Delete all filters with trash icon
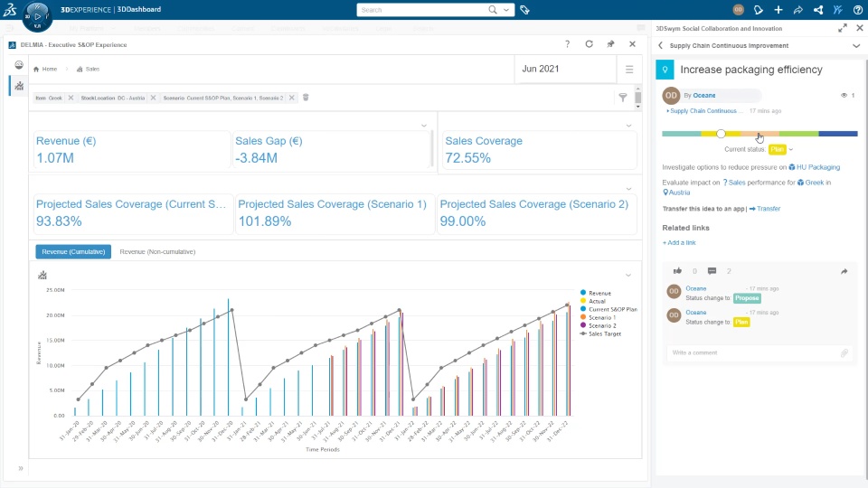Screen dimensions: 868x488 pyautogui.click(x=306, y=98)
